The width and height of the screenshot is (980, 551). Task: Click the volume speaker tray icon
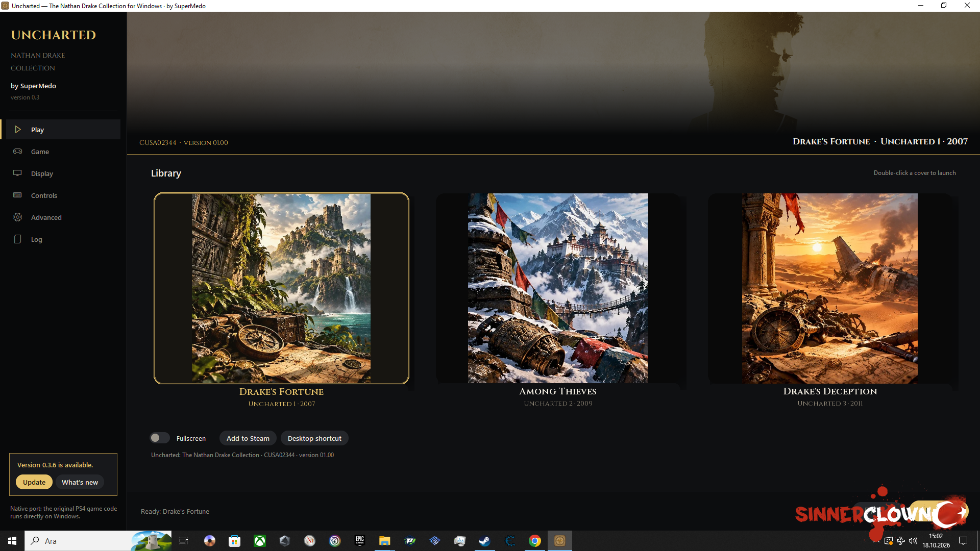(x=913, y=541)
